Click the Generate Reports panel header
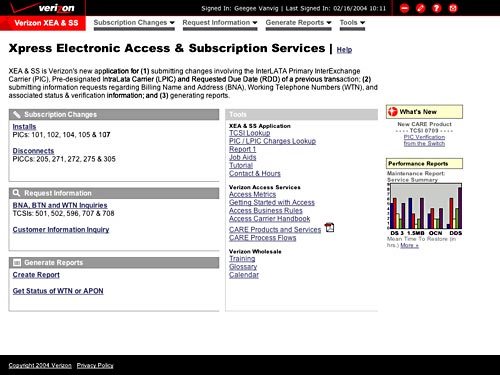 point(114,263)
